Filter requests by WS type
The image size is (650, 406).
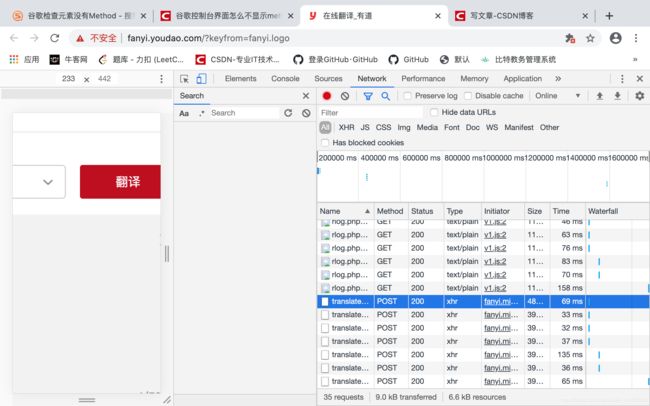pos(492,127)
